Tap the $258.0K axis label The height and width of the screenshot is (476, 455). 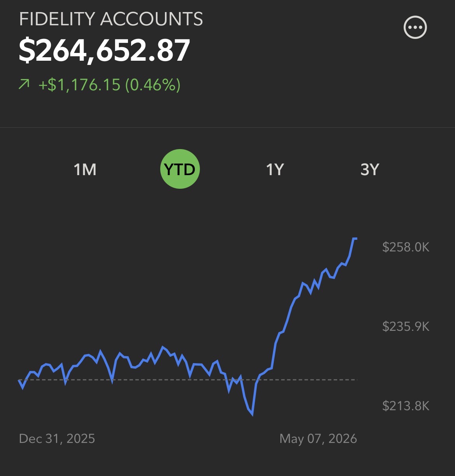(x=406, y=247)
